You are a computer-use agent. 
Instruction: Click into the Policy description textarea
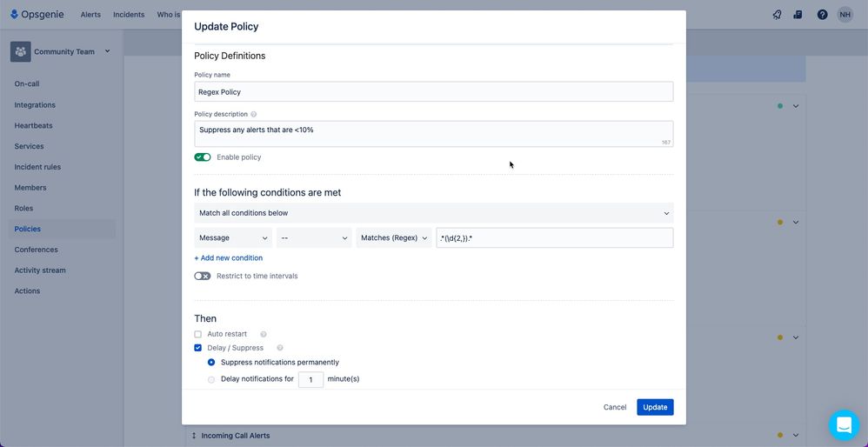pos(433,134)
